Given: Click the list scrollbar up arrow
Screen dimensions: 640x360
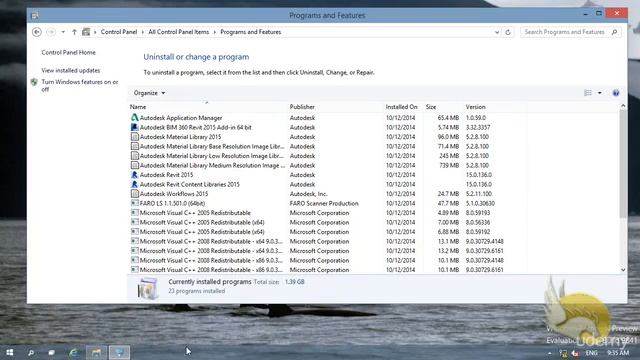Looking at the screenshot, I should [x=623, y=106].
